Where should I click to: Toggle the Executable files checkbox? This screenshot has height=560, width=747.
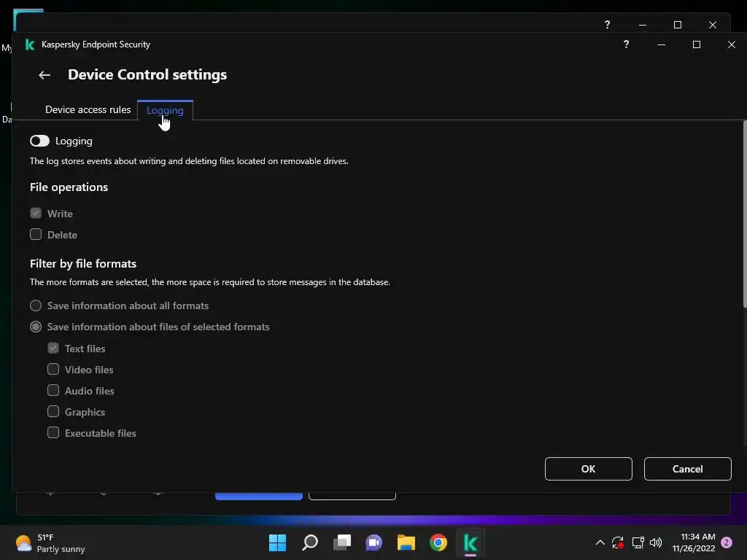(53, 433)
